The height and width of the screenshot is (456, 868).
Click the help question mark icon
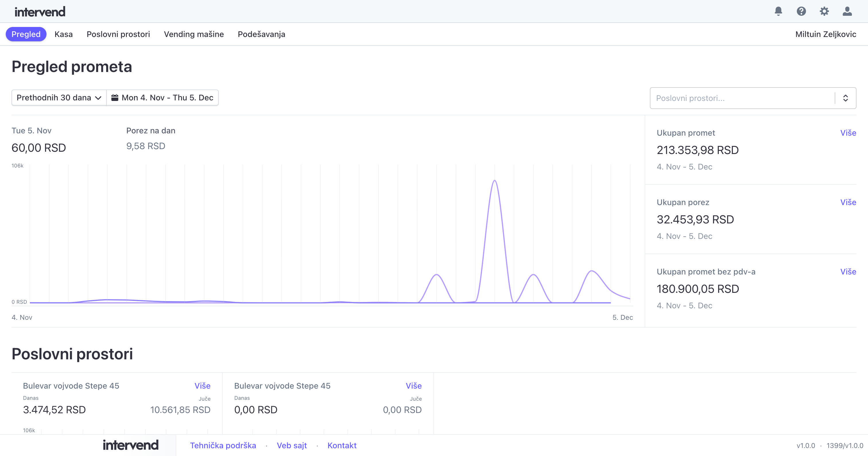(x=801, y=11)
